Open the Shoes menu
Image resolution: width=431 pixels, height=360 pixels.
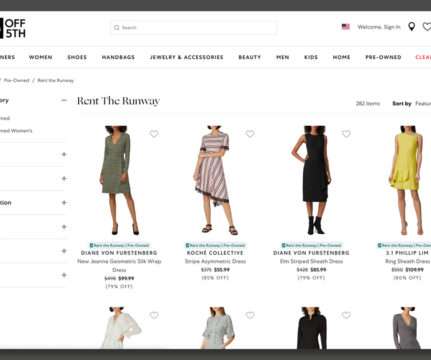pos(77,57)
